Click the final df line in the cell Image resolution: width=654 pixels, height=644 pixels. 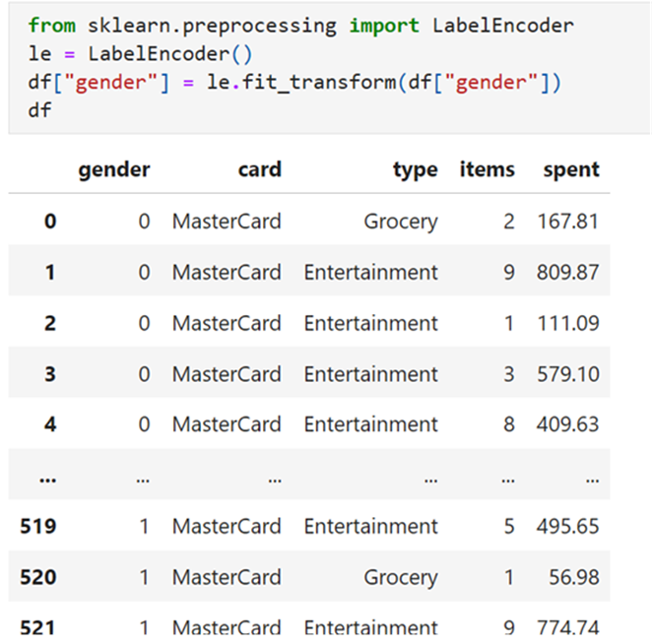pos(39,110)
